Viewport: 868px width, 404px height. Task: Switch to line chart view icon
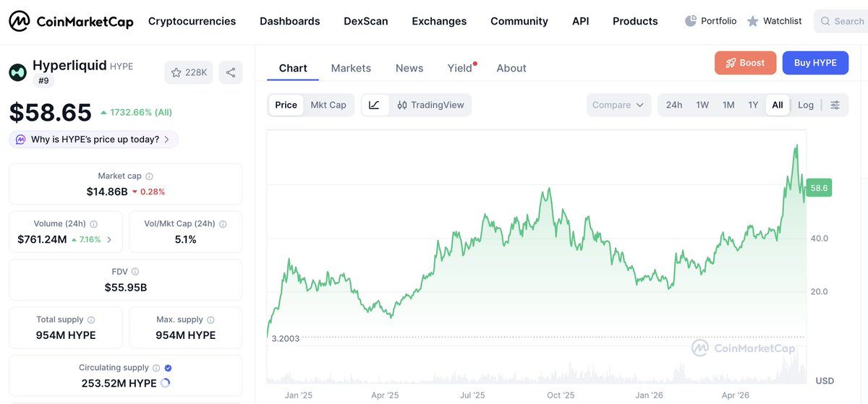coord(374,105)
